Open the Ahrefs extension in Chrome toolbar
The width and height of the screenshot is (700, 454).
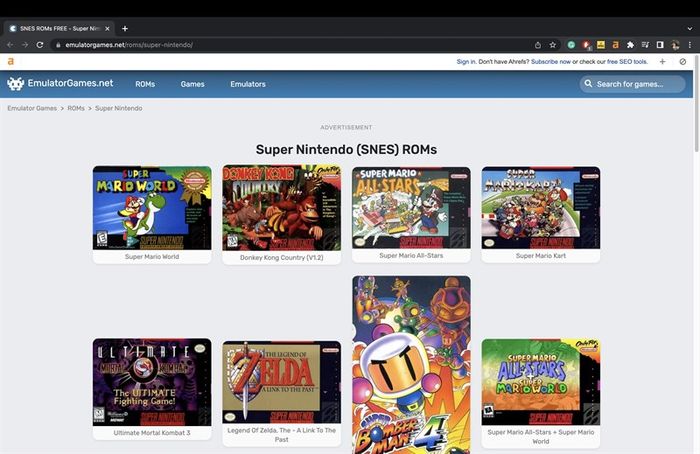pos(616,45)
